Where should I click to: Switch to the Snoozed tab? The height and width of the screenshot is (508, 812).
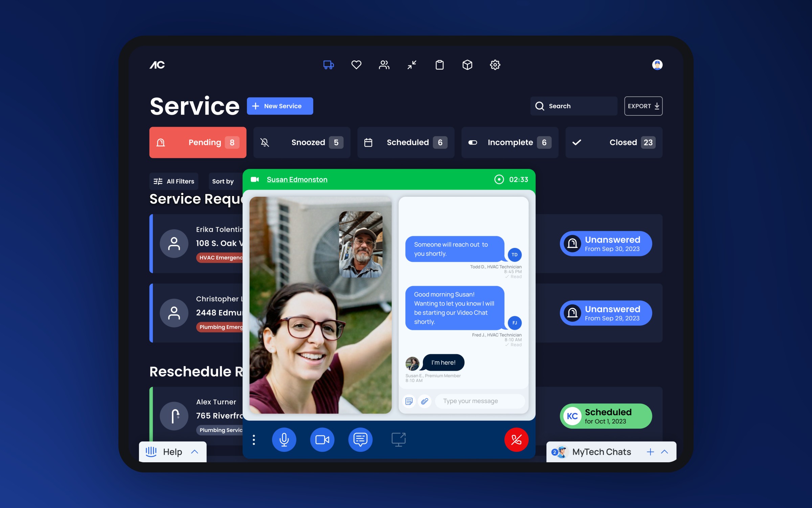(302, 143)
